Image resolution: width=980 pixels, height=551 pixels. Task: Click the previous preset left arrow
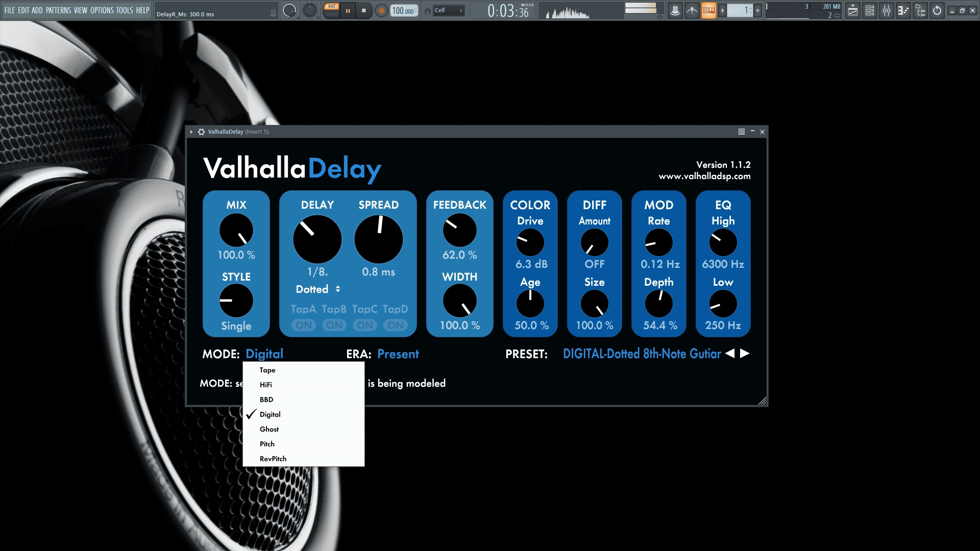coord(730,353)
